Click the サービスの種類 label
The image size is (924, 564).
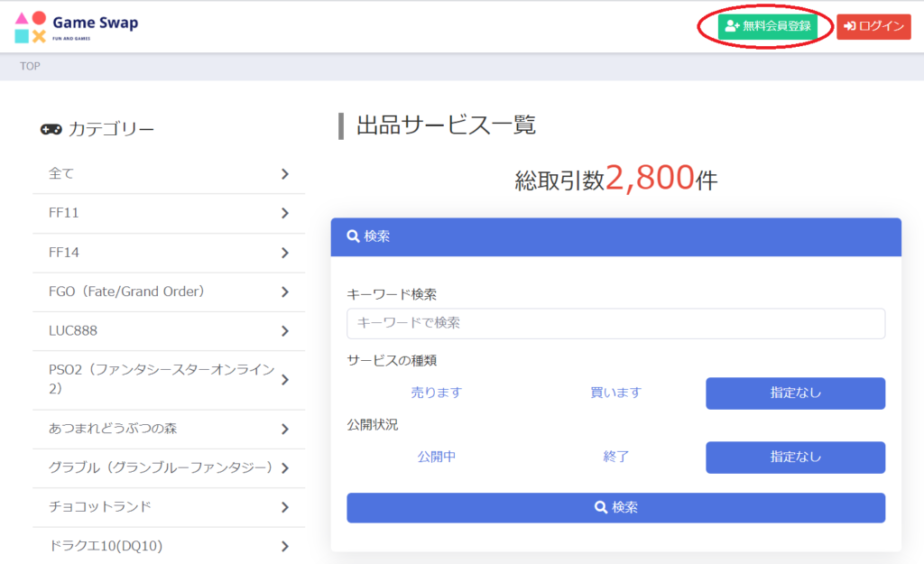392,360
